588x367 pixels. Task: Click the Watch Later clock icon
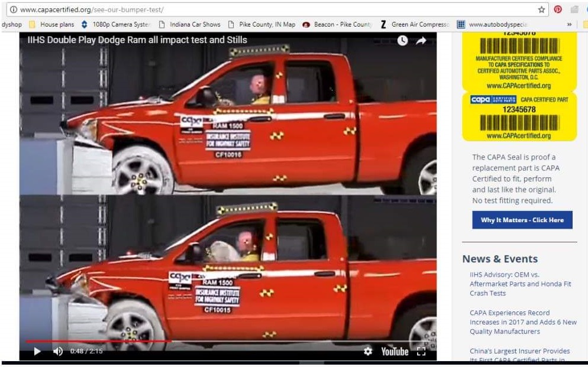point(402,40)
